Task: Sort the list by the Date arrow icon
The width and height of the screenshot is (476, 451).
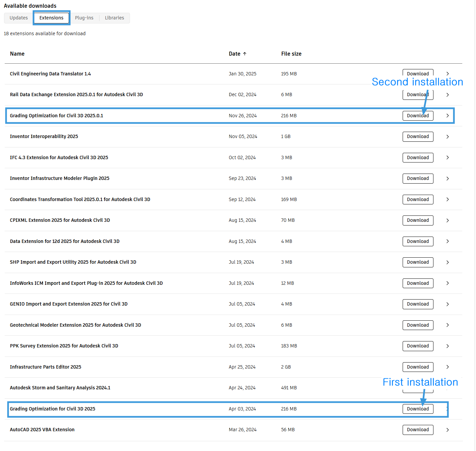Action: click(245, 54)
